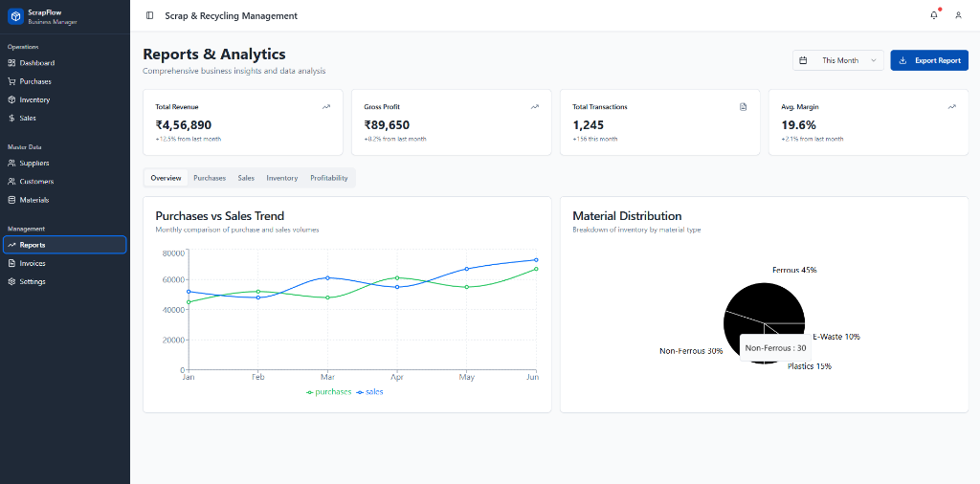Image resolution: width=980 pixels, height=484 pixels.
Task: Click the purchases data point for Jan
Action: tap(189, 302)
